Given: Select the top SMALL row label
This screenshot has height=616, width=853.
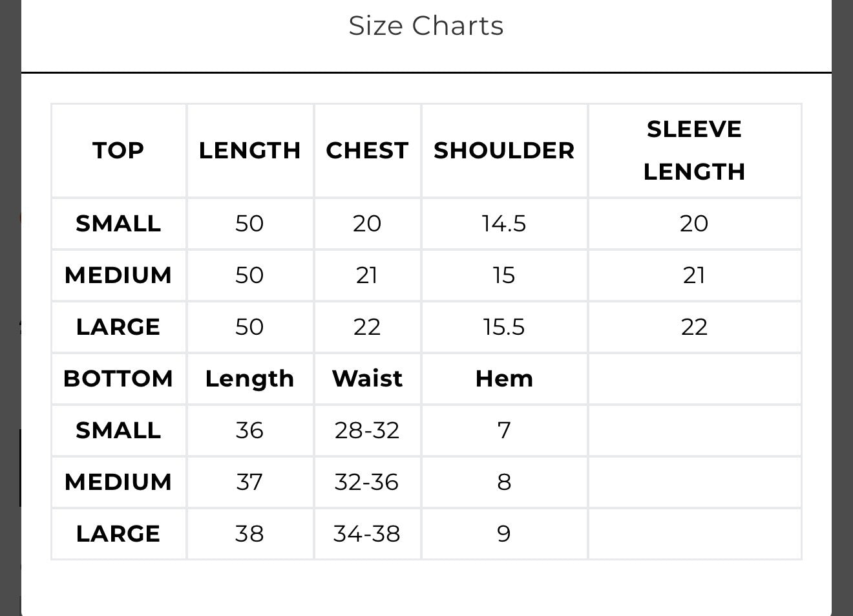Looking at the screenshot, I should (118, 224).
